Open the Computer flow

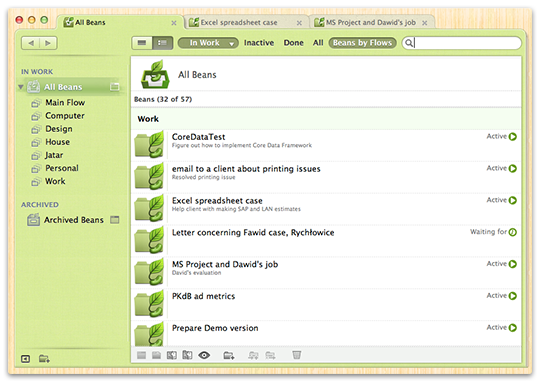point(65,116)
